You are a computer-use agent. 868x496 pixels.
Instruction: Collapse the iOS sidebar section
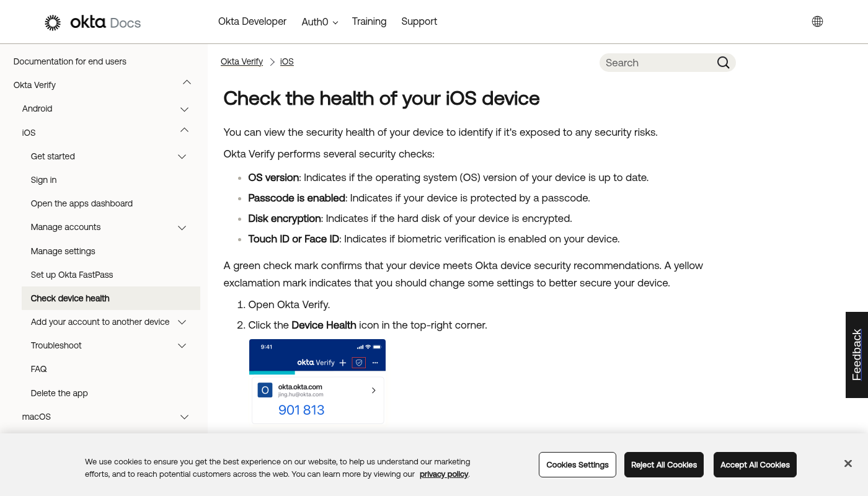tap(184, 130)
